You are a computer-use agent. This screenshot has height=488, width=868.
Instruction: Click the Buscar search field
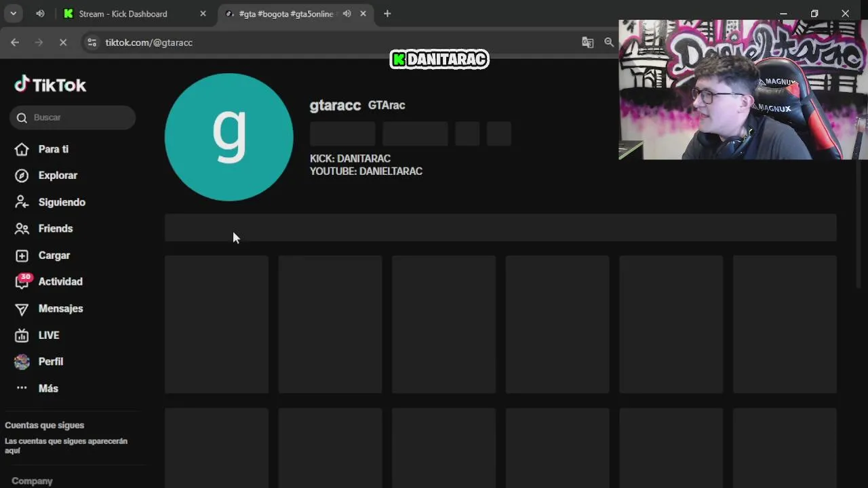click(x=73, y=117)
